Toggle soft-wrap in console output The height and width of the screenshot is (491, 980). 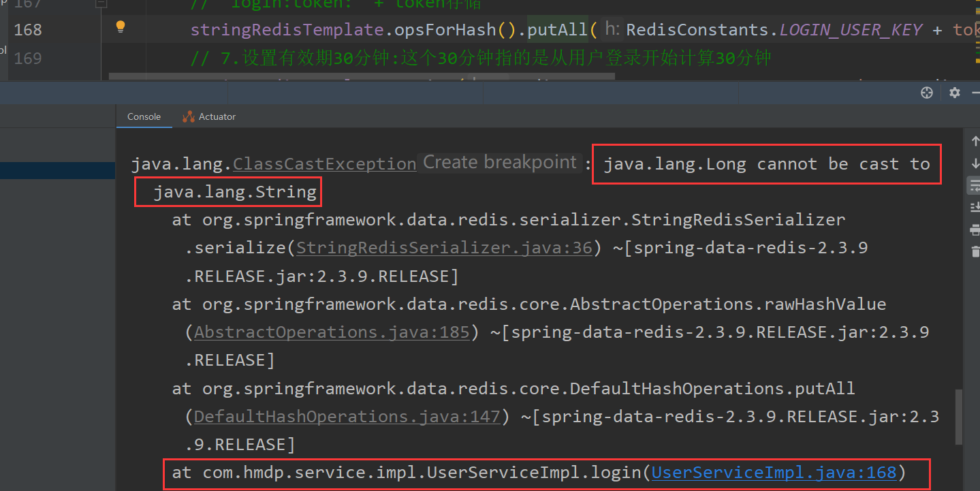click(975, 185)
